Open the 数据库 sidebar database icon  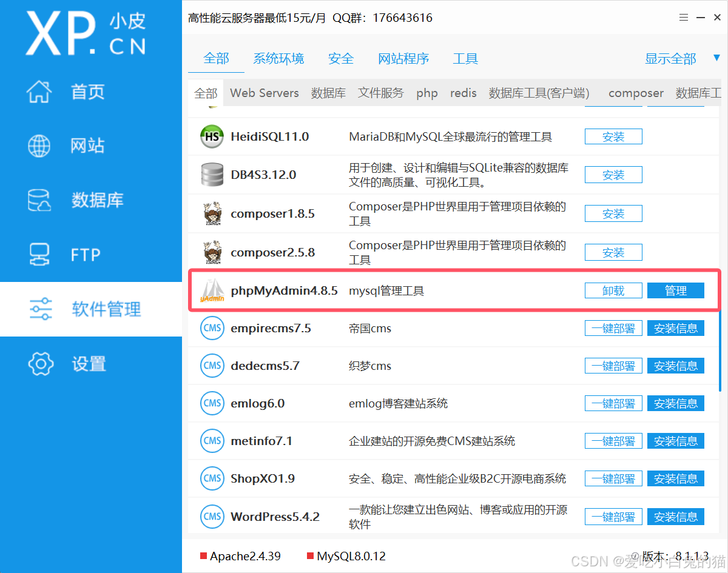coord(40,200)
